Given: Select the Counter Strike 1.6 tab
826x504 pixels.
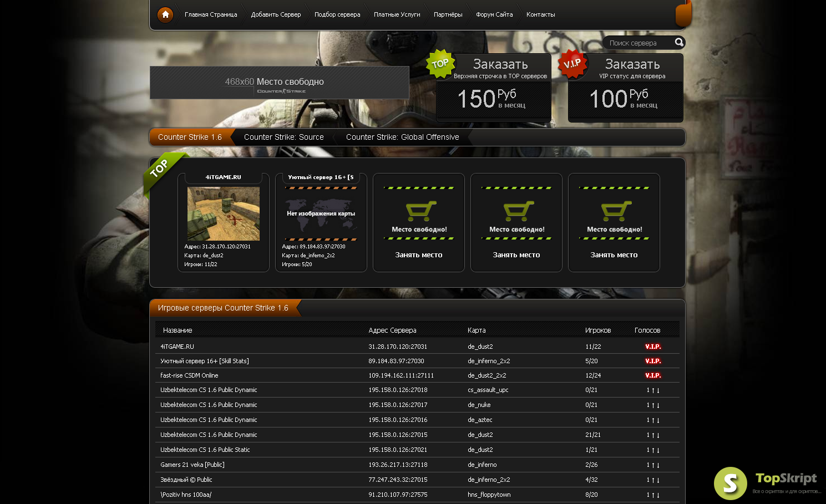Looking at the screenshot, I should click(x=190, y=137).
